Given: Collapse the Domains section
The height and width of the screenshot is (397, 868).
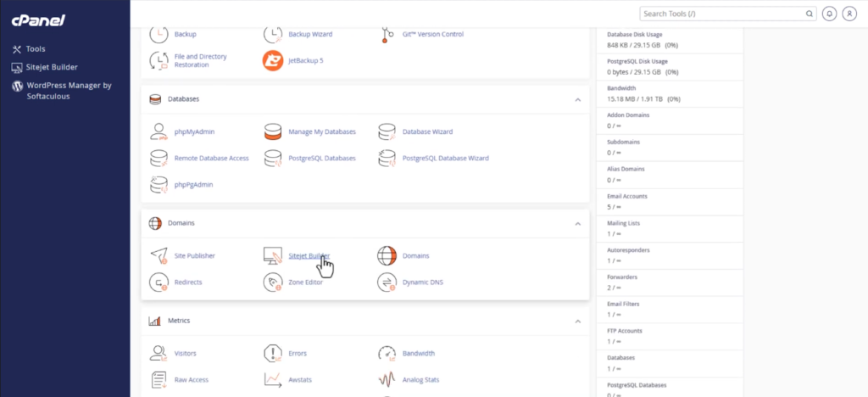Looking at the screenshot, I should pyautogui.click(x=577, y=223).
